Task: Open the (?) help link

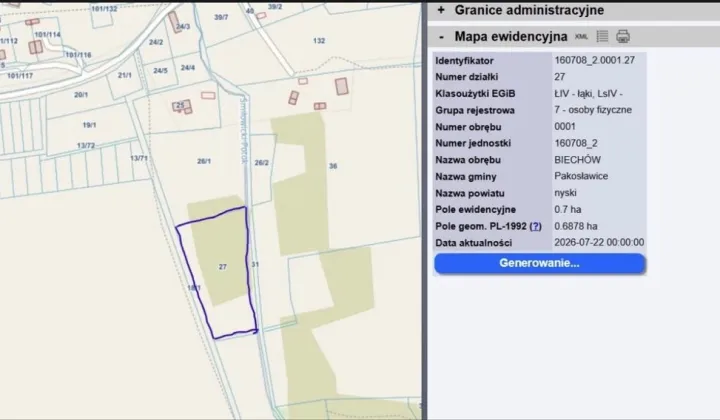Action: (535, 226)
